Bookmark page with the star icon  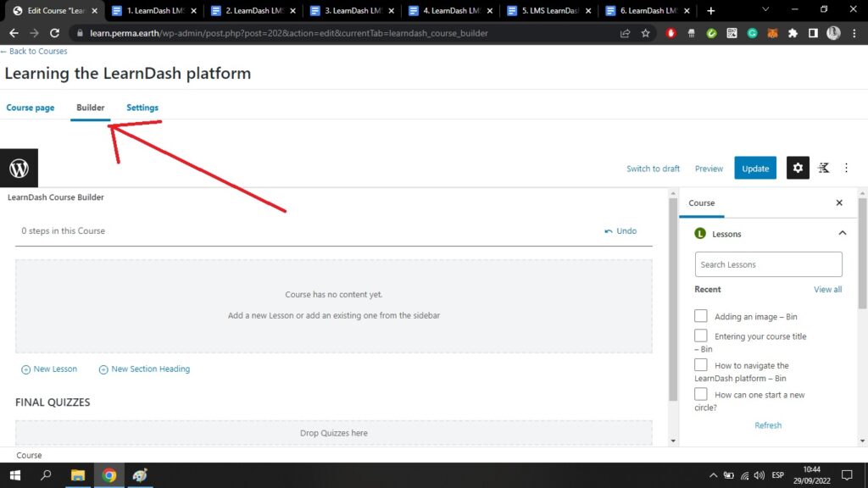pyautogui.click(x=645, y=33)
